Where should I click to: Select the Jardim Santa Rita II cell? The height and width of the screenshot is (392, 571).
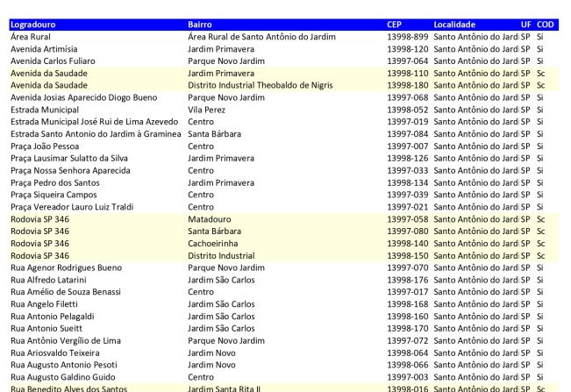[225, 388]
